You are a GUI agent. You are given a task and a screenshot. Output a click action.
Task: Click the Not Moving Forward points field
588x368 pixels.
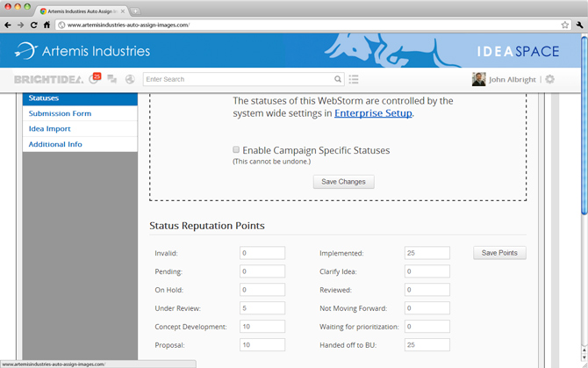coord(427,308)
